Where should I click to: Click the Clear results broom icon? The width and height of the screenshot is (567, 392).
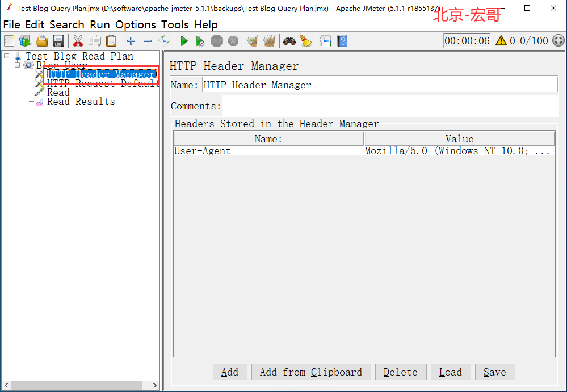tap(253, 41)
